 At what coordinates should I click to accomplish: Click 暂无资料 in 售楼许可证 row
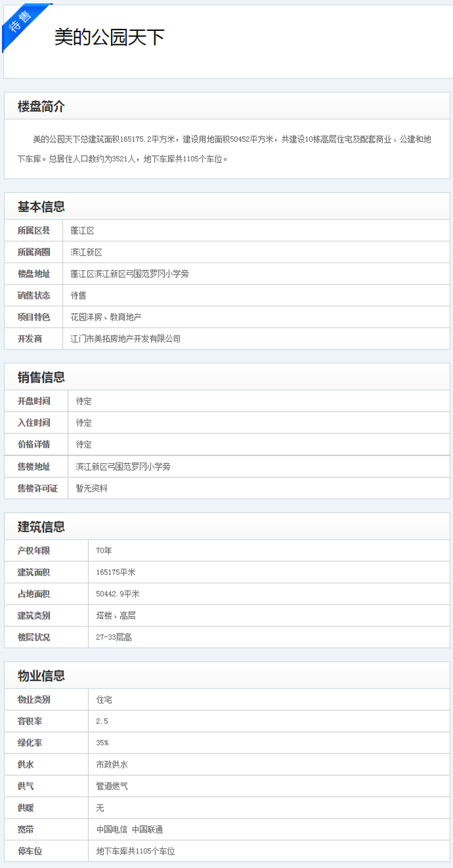click(92, 488)
